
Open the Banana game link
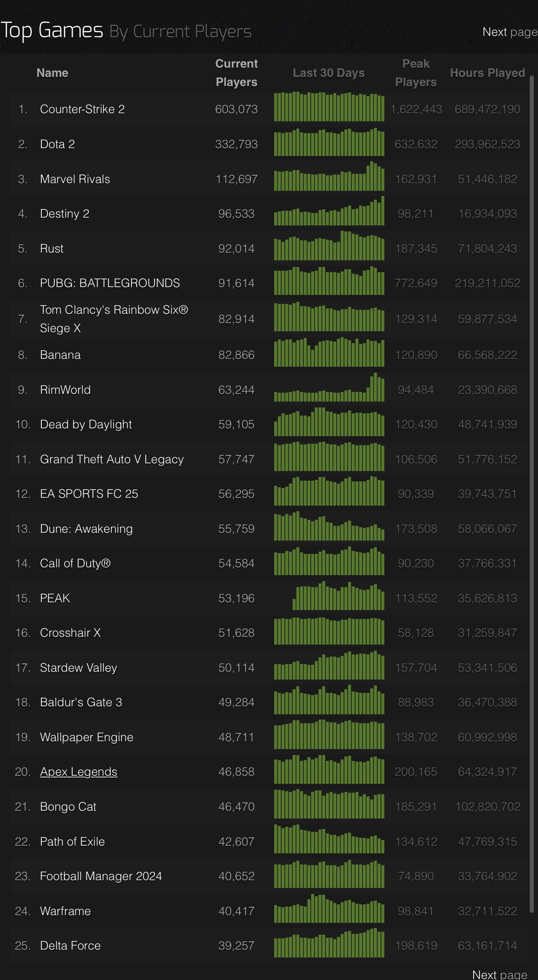tap(60, 355)
